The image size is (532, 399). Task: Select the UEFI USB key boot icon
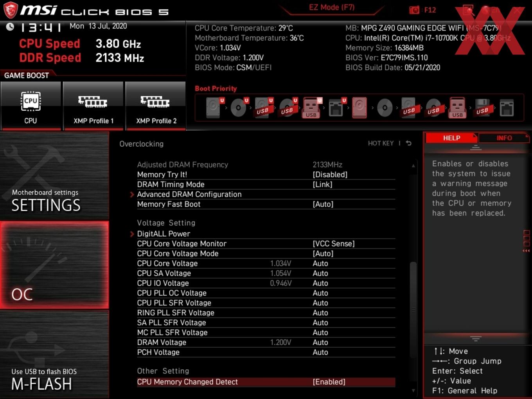click(x=311, y=108)
